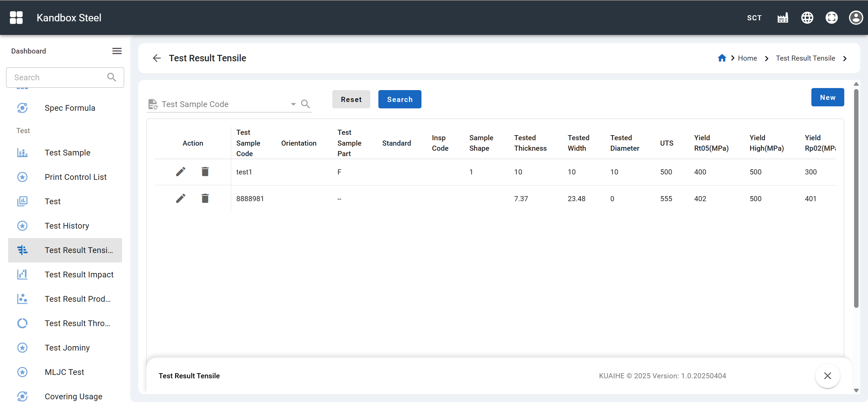Image resolution: width=868 pixels, height=402 pixels.
Task: Delete the 8888981 row with trash icon
Action: tap(205, 198)
